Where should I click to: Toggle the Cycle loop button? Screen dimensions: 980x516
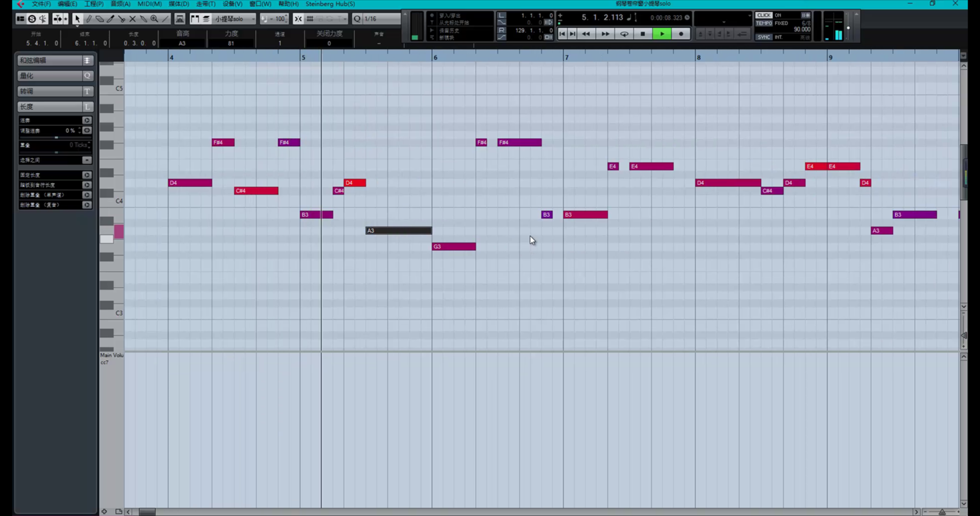tap(624, 34)
